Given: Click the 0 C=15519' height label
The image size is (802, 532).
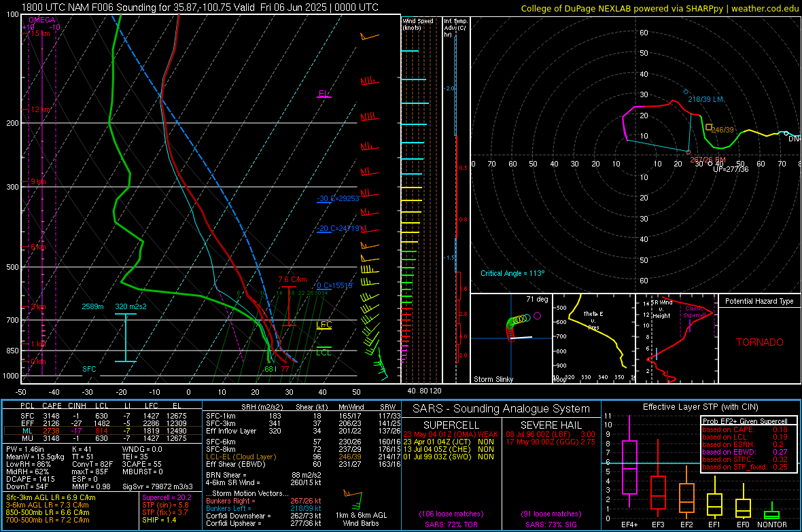Looking at the screenshot, I should click(334, 285).
